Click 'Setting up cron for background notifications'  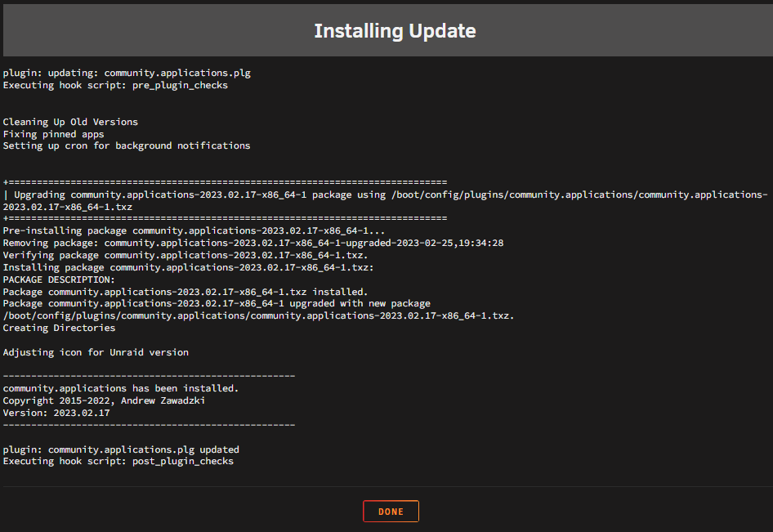(x=127, y=146)
